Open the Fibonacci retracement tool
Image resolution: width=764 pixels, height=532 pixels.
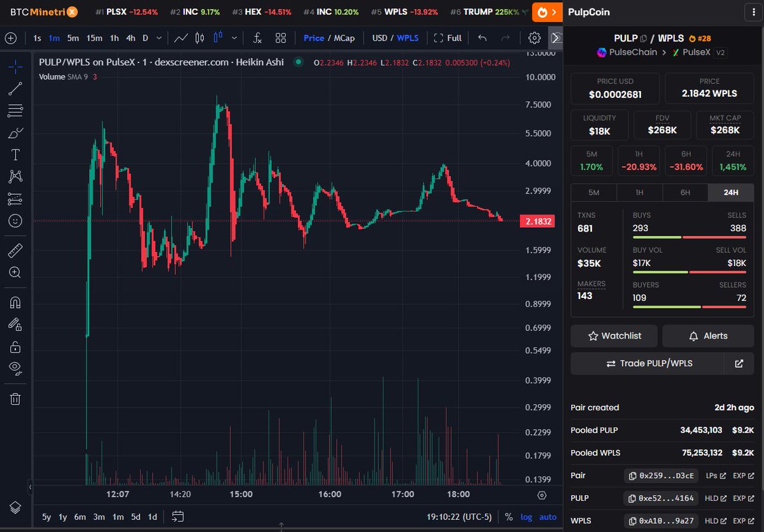tap(15, 111)
